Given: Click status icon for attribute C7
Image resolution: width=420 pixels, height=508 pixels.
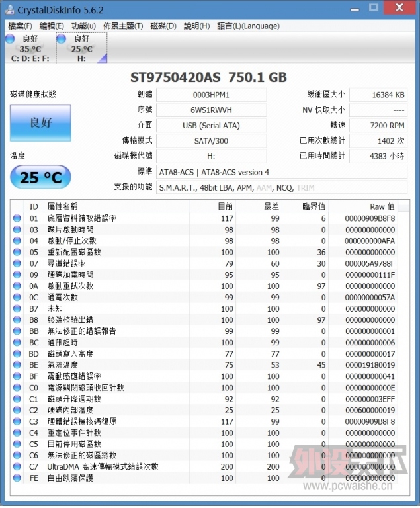Looking at the screenshot, I should coord(17,467).
